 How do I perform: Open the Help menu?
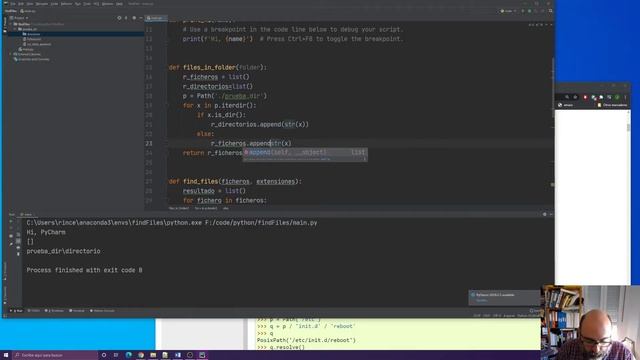(x=119, y=4)
